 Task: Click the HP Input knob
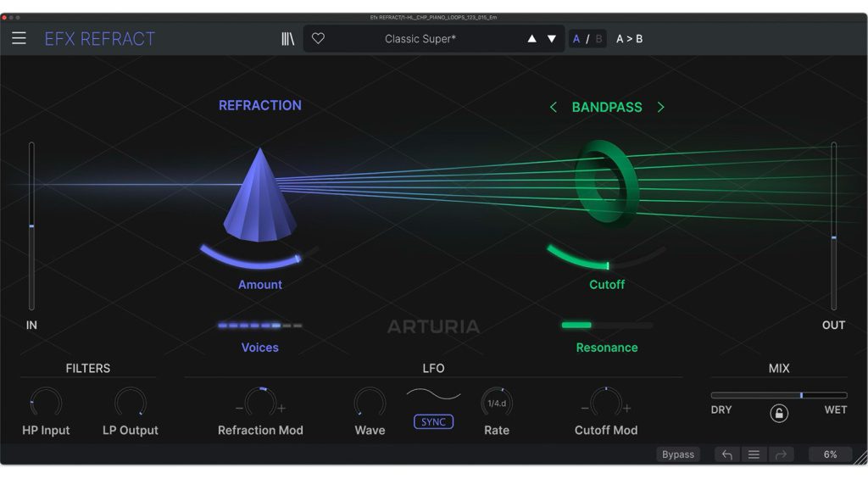pyautogui.click(x=46, y=403)
